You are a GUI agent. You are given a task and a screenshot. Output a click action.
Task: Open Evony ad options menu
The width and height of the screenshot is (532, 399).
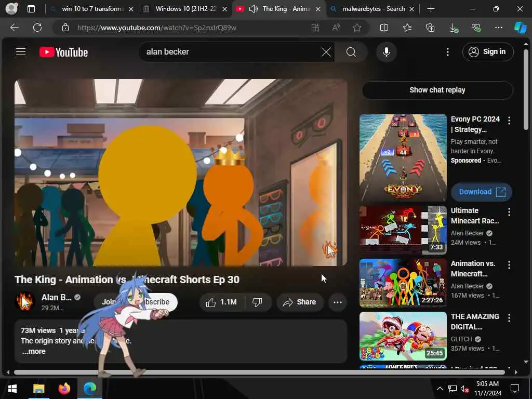tap(509, 120)
